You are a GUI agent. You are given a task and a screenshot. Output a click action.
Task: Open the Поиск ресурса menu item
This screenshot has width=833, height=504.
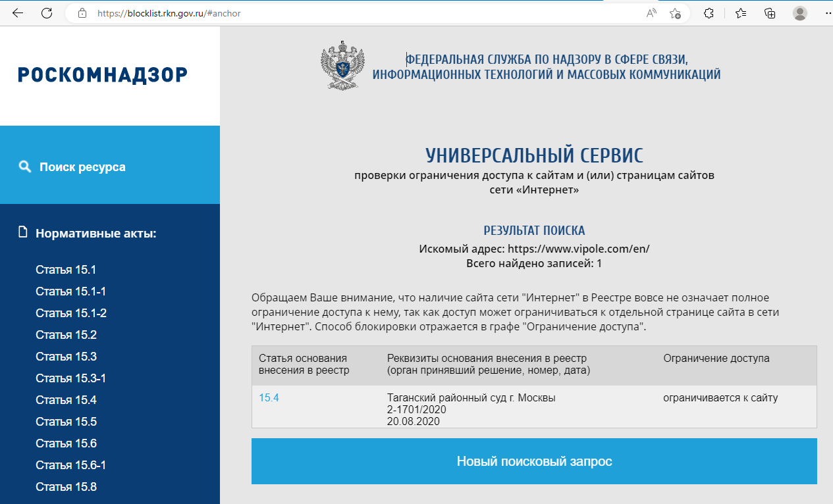click(x=82, y=167)
